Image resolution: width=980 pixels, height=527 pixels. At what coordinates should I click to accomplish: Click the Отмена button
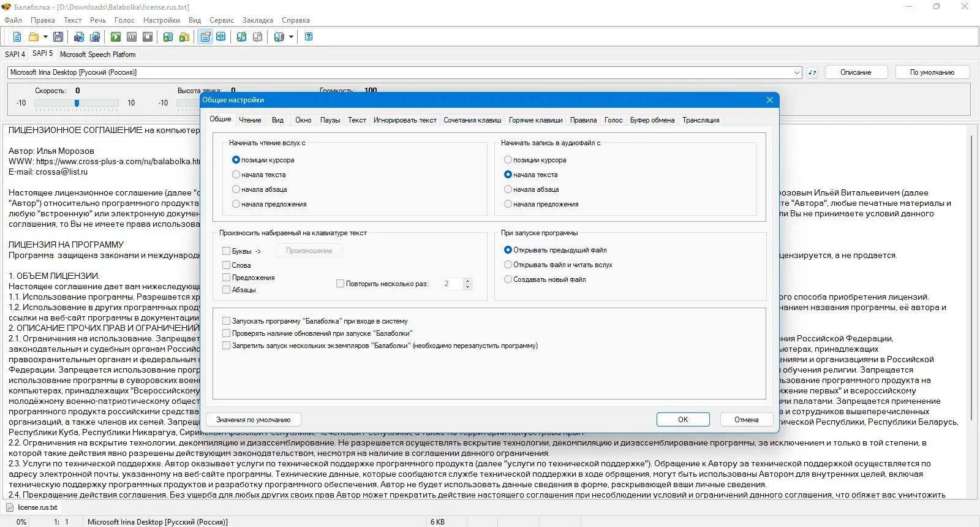click(x=746, y=420)
